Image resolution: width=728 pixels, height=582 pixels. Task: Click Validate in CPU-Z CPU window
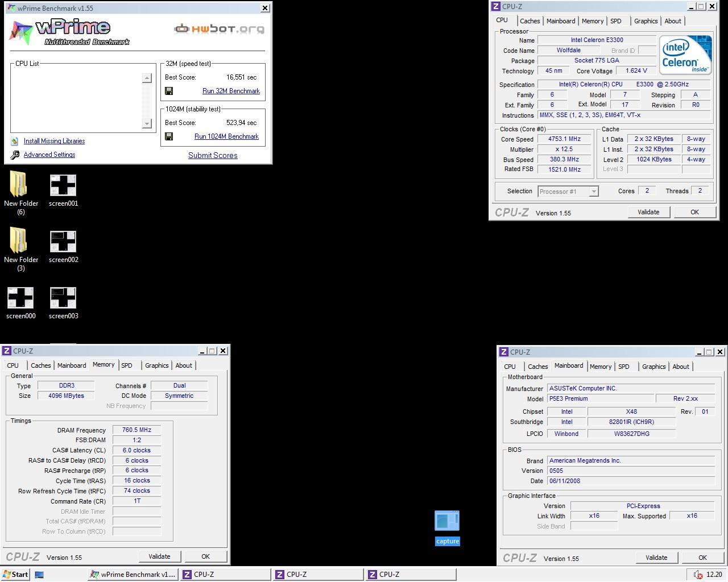[x=648, y=212]
